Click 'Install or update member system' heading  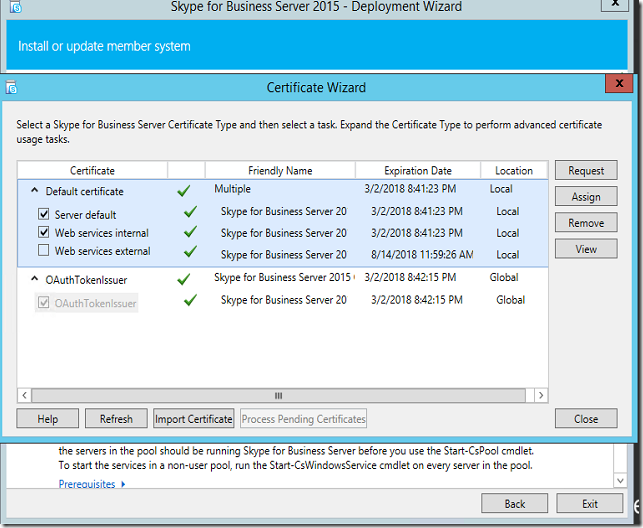[104, 46]
